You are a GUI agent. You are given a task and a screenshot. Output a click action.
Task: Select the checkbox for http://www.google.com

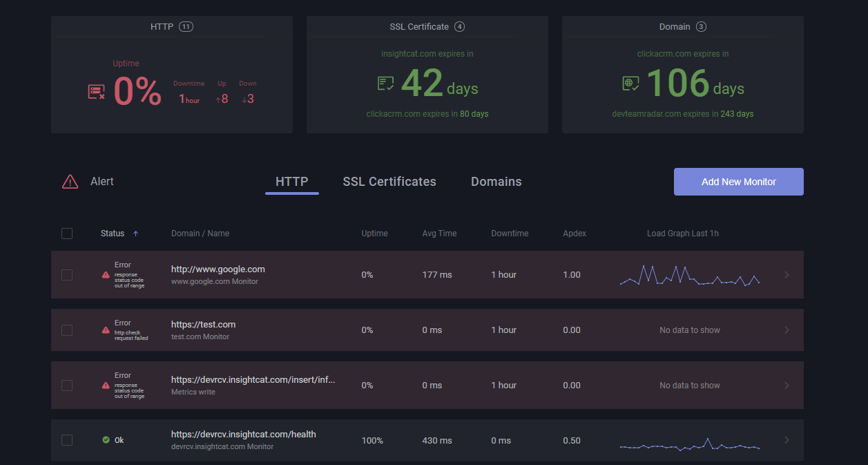click(67, 275)
